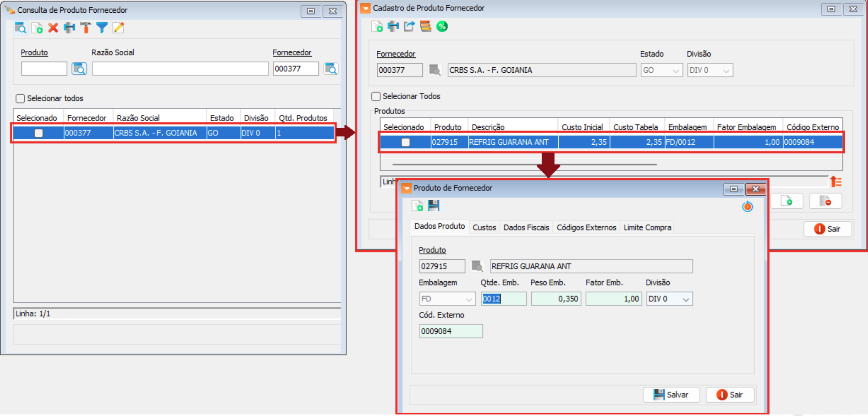
Task: Switch to the Custos tab
Action: click(484, 227)
